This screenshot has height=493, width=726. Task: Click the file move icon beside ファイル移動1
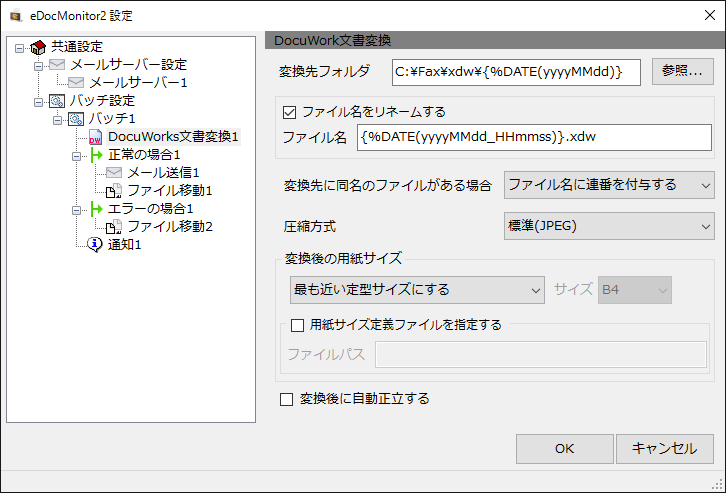(x=114, y=190)
